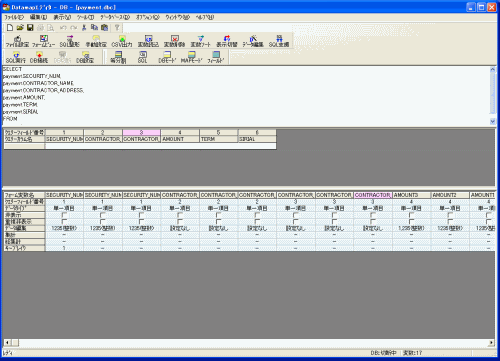Toggle 非表示 checkbox under highlighted CONTRACTOR column

click(373, 215)
